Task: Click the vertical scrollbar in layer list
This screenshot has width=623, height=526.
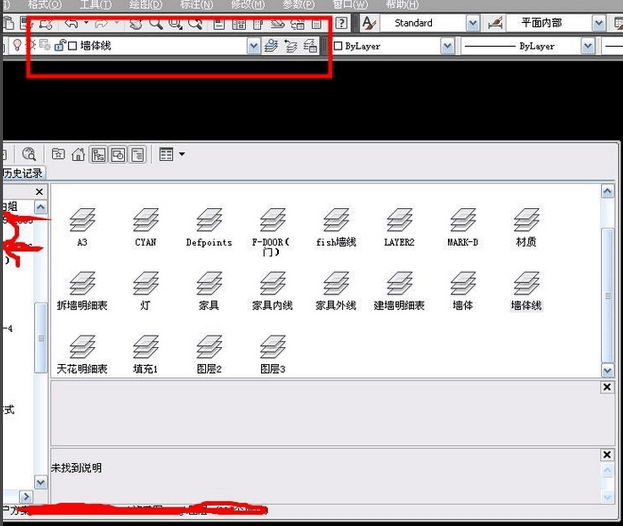Action: coord(607,280)
